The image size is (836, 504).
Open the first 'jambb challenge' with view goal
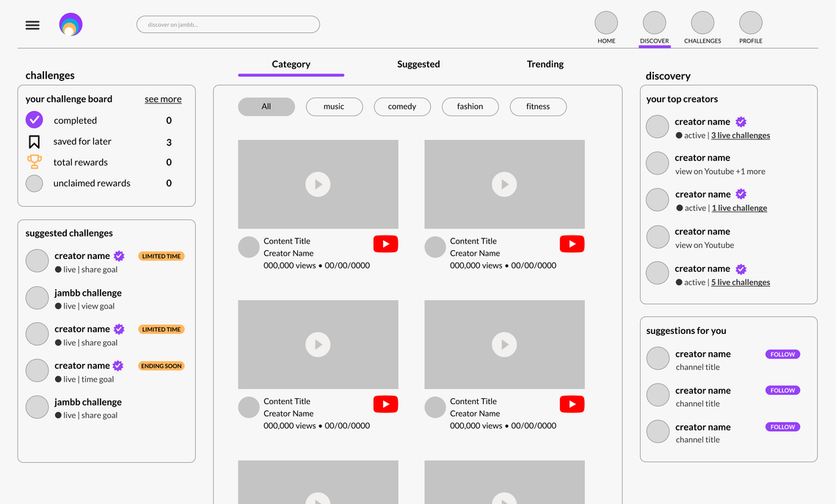tap(88, 293)
